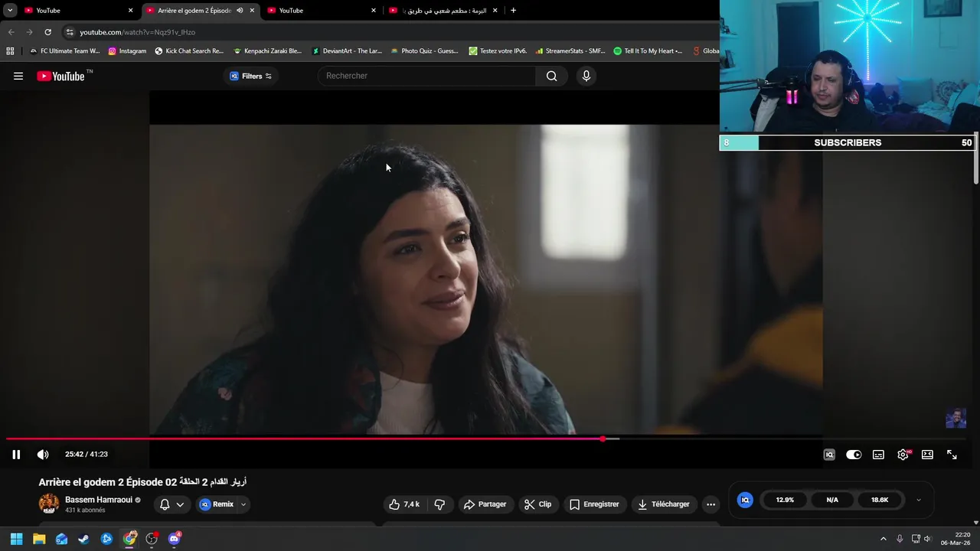Open the Bassem Hamraoui channel link
Viewport: 980px width, 551px height.
[98, 500]
